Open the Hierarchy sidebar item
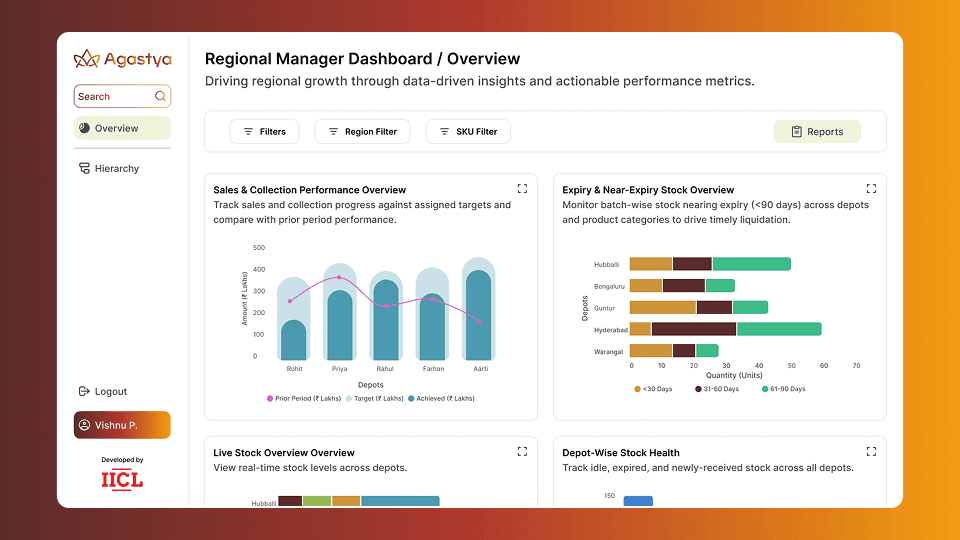Screen dimensions: 960x540 coord(116,169)
